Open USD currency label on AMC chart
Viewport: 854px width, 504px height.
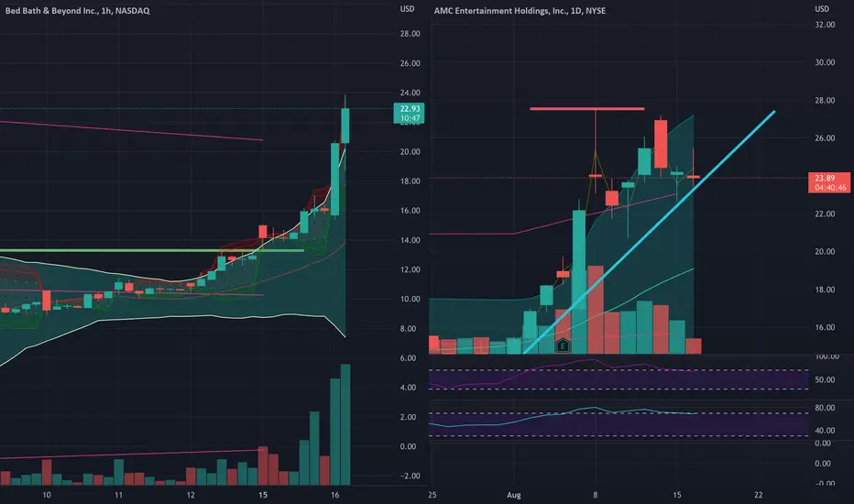[x=822, y=9]
